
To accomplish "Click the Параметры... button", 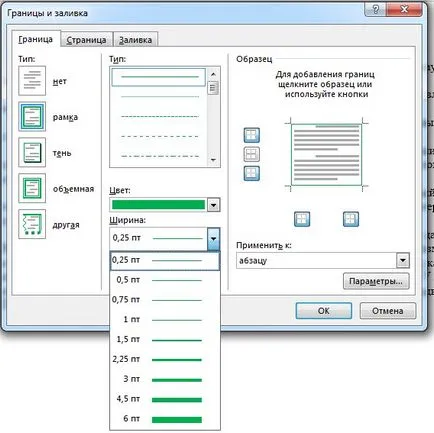I will 376,281.
